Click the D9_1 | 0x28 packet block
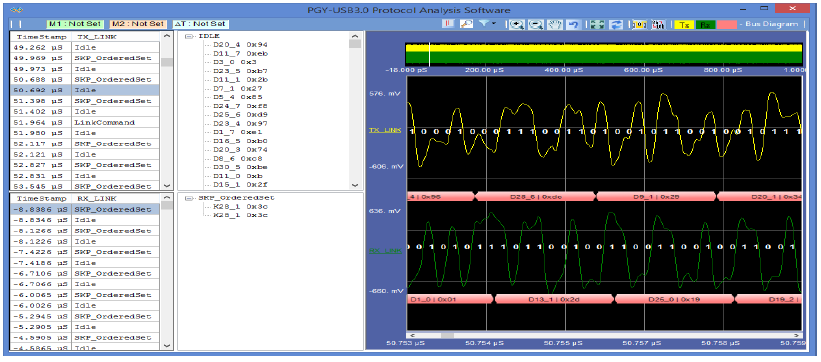Image resolution: width=821 pixels, height=362 pixels. point(656,196)
